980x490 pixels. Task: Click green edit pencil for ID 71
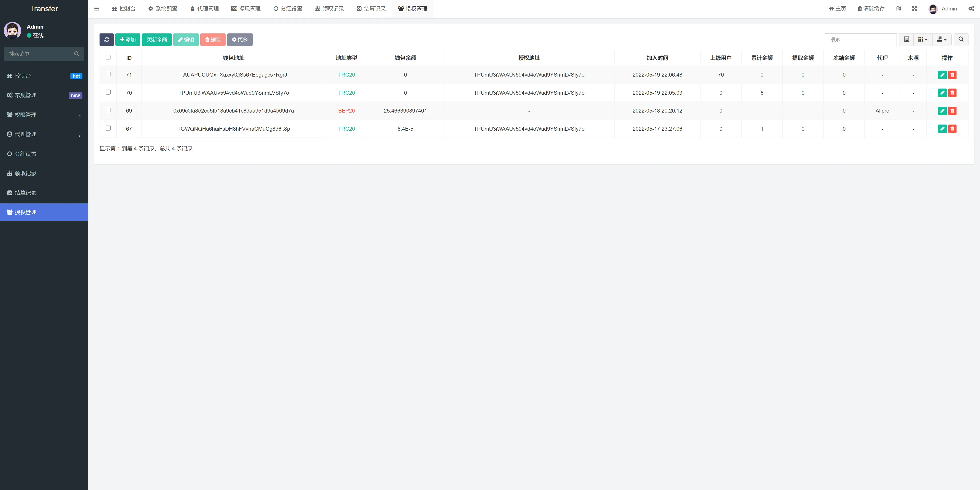[x=942, y=75]
